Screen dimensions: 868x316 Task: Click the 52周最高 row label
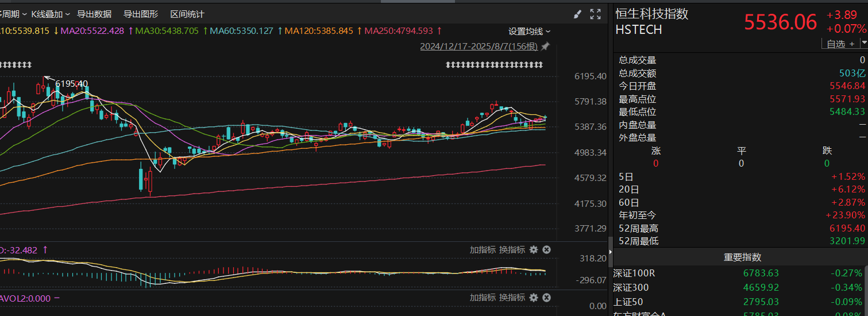tap(639, 228)
